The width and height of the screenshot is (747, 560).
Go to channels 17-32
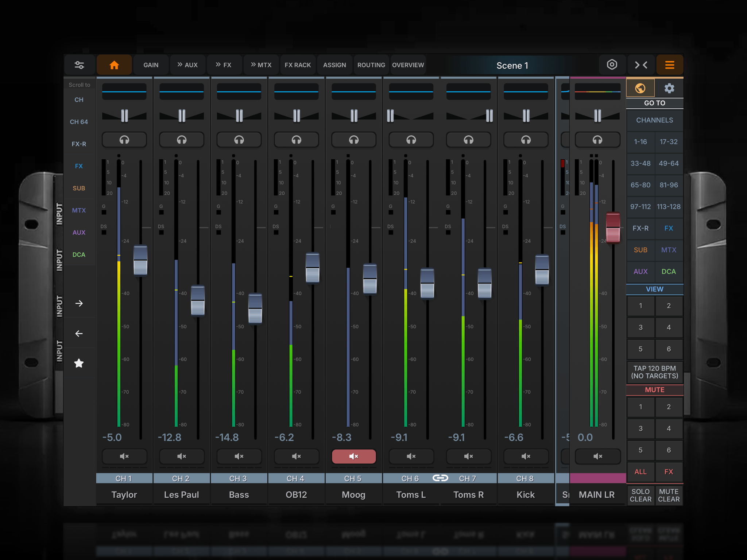click(669, 142)
